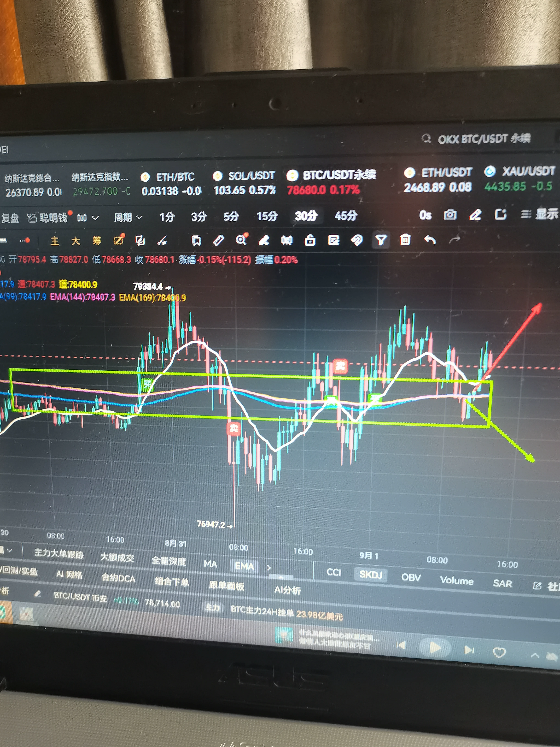Select the ETH/USDT ticker

(438, 180)
